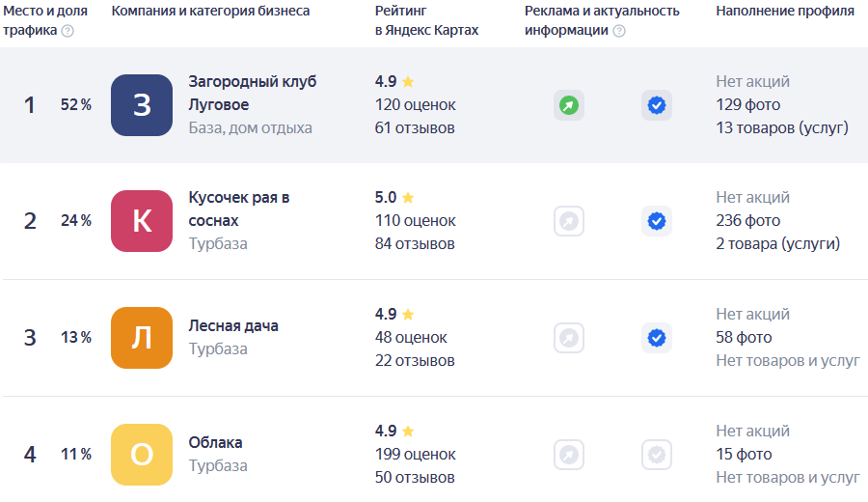The height and width of the screenshot is (502, 868).
Task: Click the red К company logo
Action: pyautogui.click(x=142, y=221)
